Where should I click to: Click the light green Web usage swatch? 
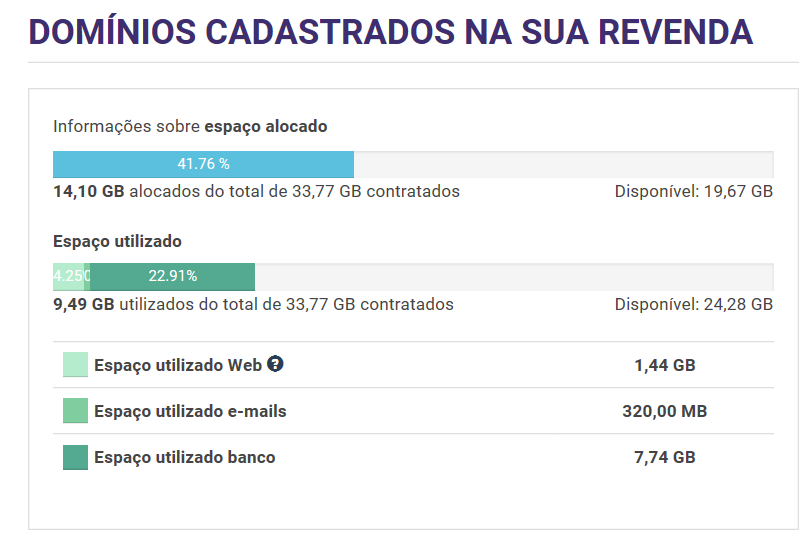[x=75, y=365]
